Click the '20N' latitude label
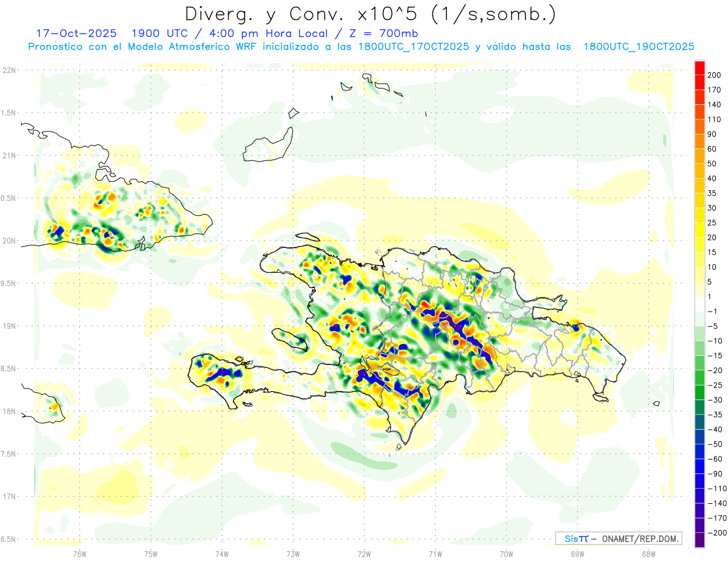 (x=9, y=241)
